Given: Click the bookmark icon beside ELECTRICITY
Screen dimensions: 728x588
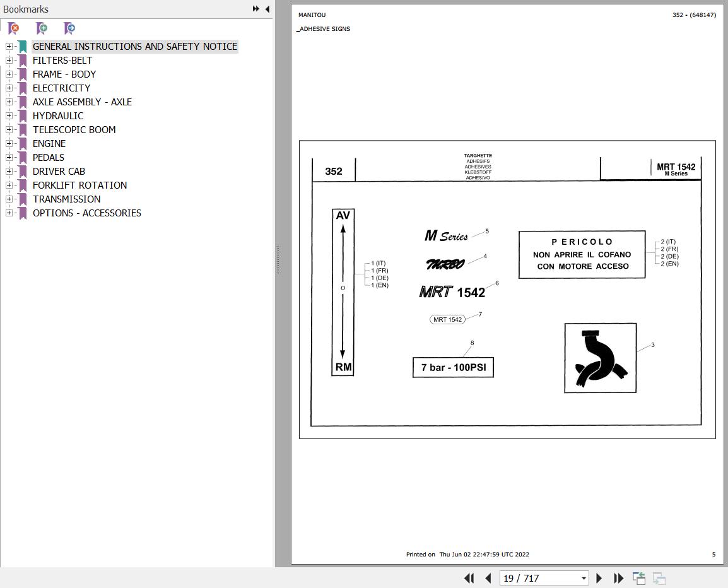Looking at the screenshot, I should tap(22, 88).
